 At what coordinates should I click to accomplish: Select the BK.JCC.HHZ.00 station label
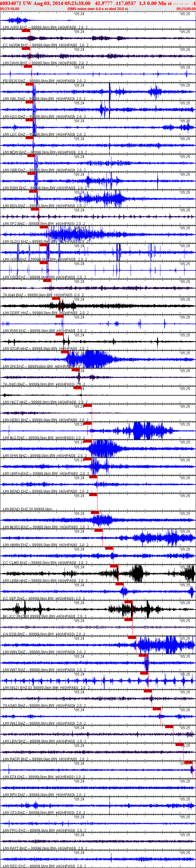tap(16, 617)
